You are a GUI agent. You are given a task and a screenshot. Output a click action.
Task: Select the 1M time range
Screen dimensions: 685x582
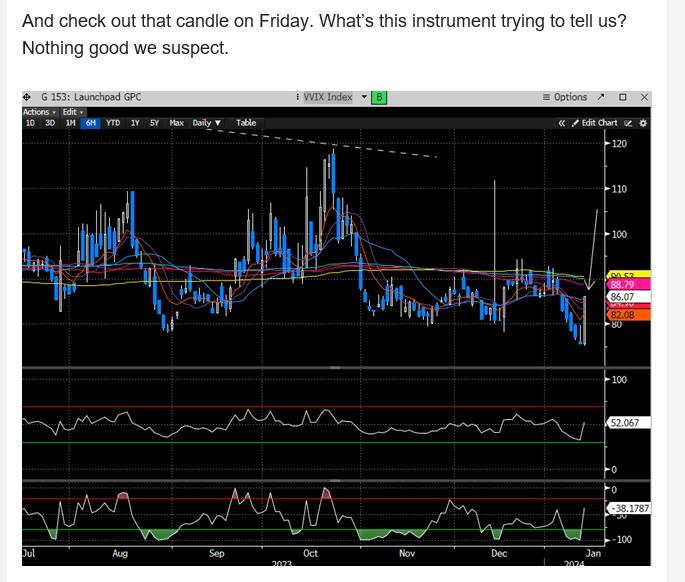pos(70,123)
